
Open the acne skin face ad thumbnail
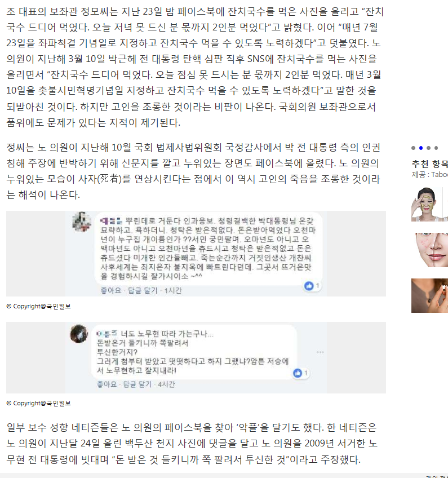tap(430, 250)
